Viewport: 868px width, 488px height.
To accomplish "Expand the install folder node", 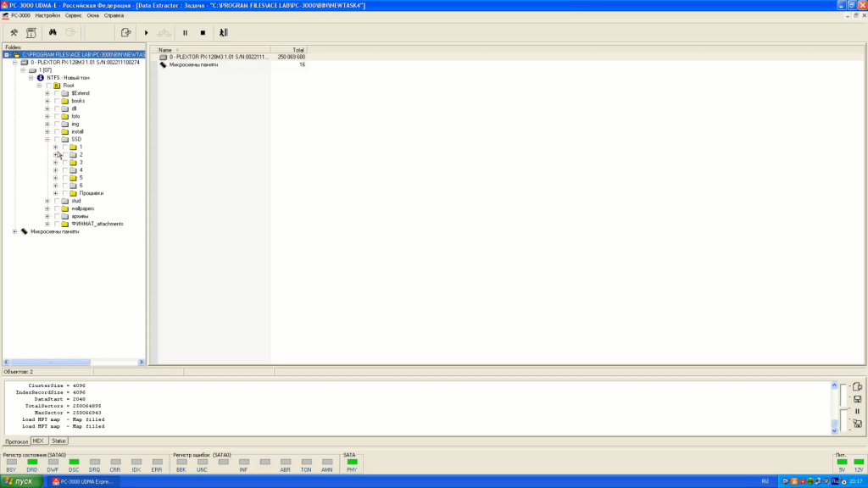I will point(47,131).
